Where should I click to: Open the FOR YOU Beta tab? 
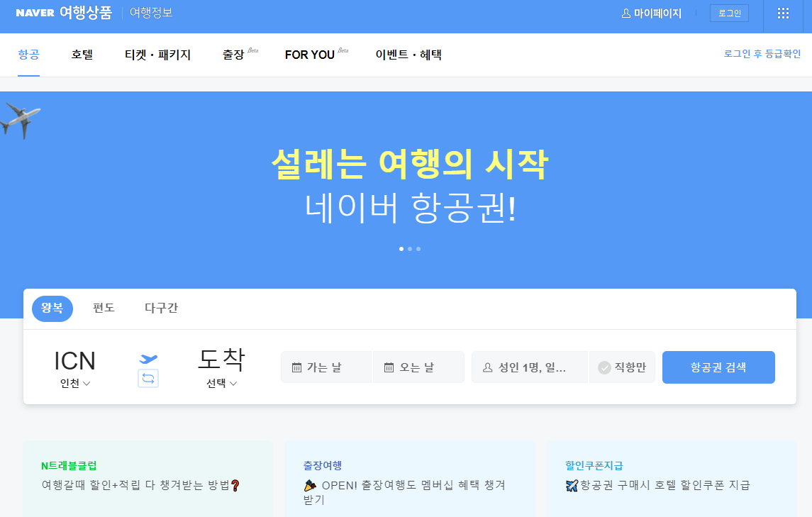point(316,54)
